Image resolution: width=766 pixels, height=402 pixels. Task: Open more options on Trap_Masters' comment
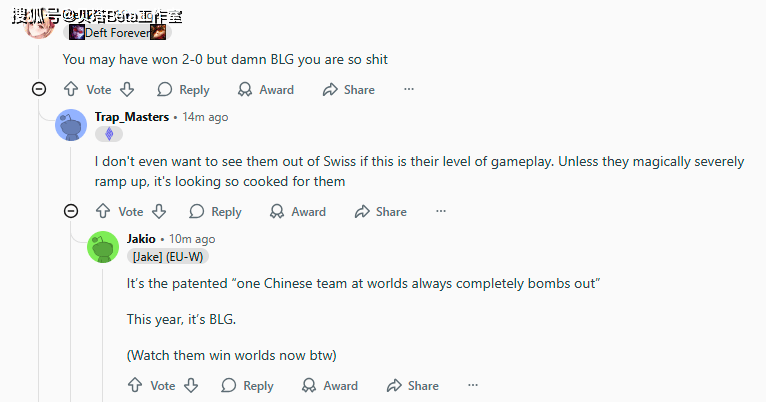pyautogui.click(x=440, y=212)
